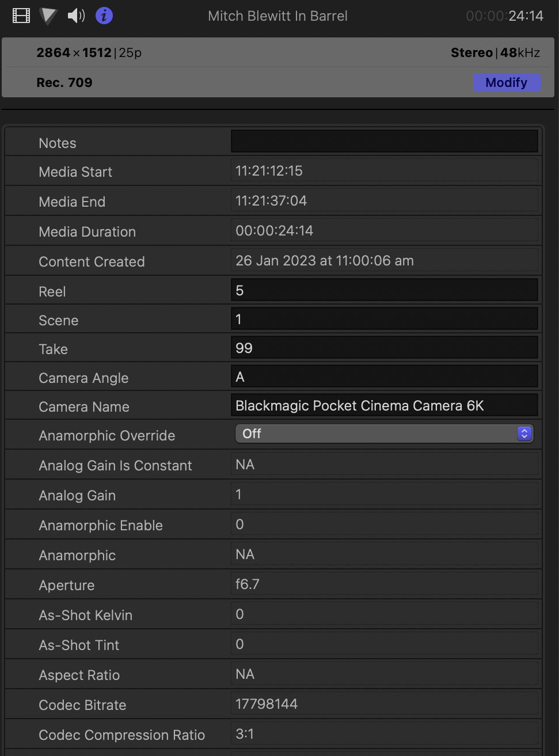Select the Info inspector icon

click(x=104, y=16)
